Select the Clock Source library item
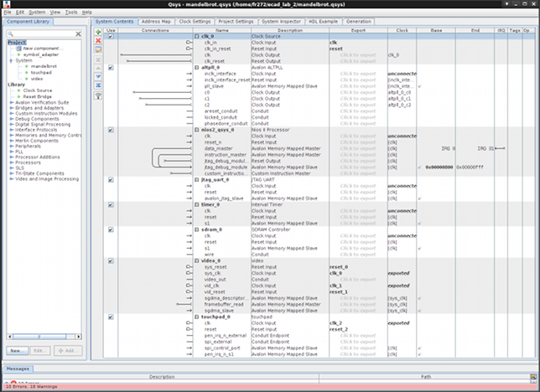This screenshot has height=392, width=540. 37,90
